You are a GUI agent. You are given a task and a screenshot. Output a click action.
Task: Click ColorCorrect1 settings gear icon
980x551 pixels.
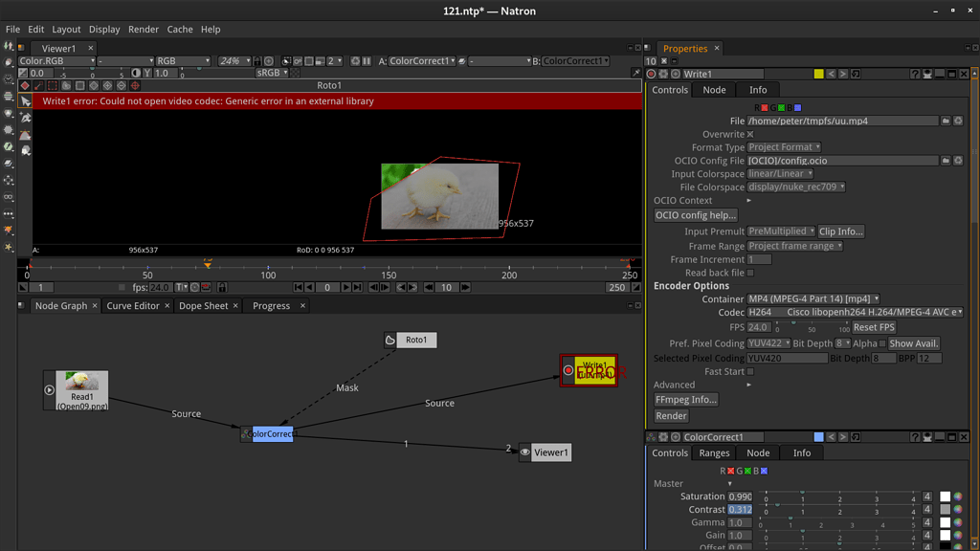tap(664, 437)
